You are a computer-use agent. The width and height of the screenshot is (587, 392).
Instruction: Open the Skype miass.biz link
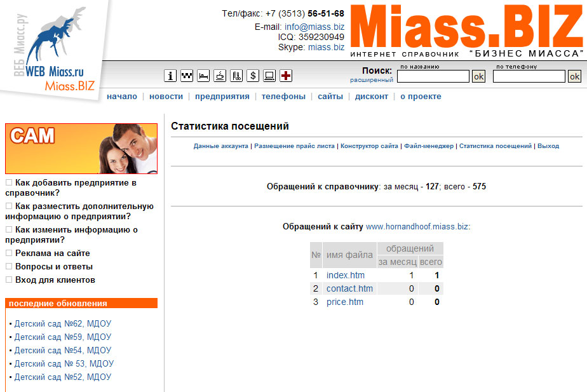click(x=326, y=47)
